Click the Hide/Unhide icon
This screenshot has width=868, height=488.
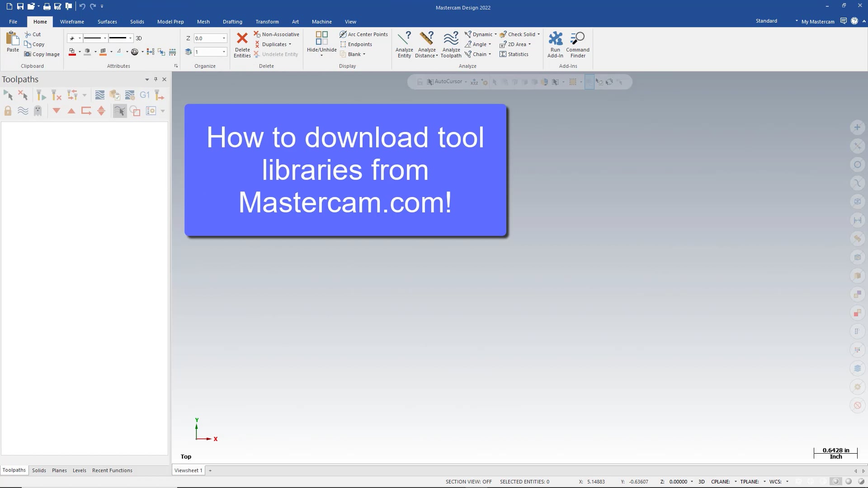[x=321, y=38]
